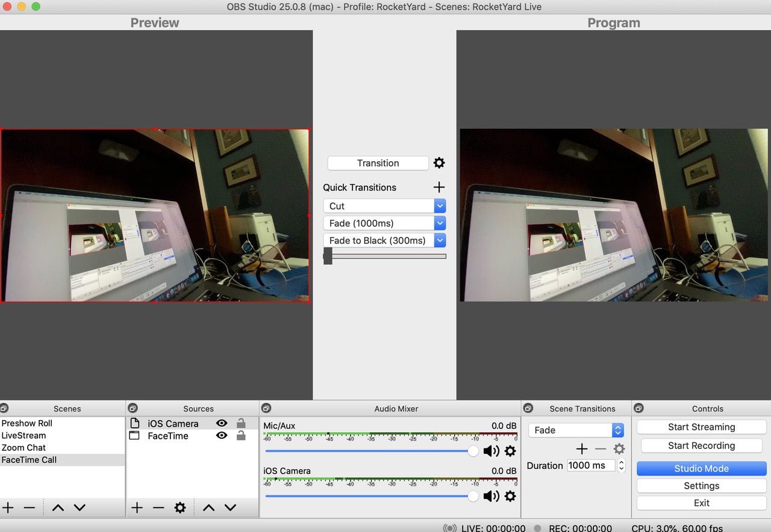
Task: Add scene transition with plus icon
Action: [581, 449]
